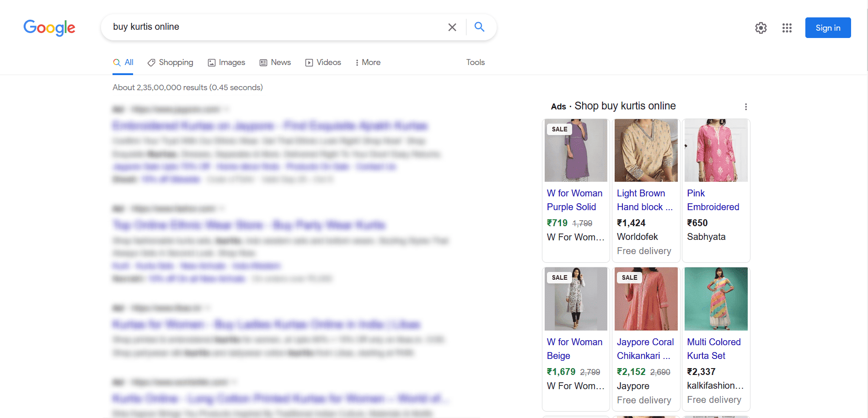The image size is (868, 418).
Task: Click the W for Woman Purple Solid link
Action: point(575,200)
